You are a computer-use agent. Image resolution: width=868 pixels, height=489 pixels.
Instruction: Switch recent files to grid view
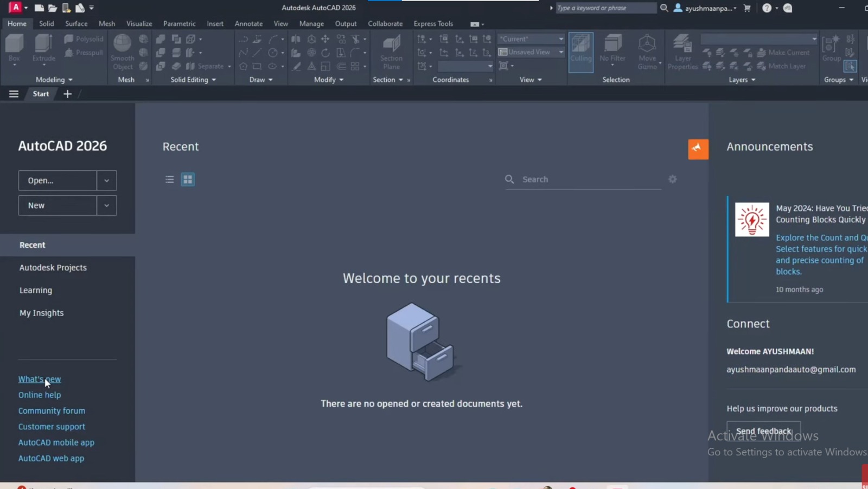[x=188, y=179]
